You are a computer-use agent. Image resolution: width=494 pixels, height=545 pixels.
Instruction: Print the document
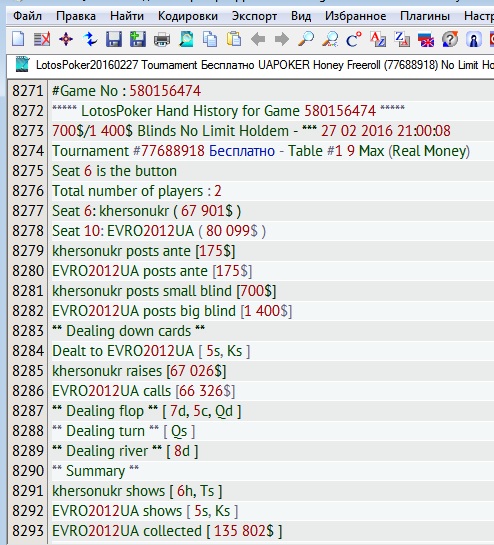pyautogui.click(x=162, y=39)
